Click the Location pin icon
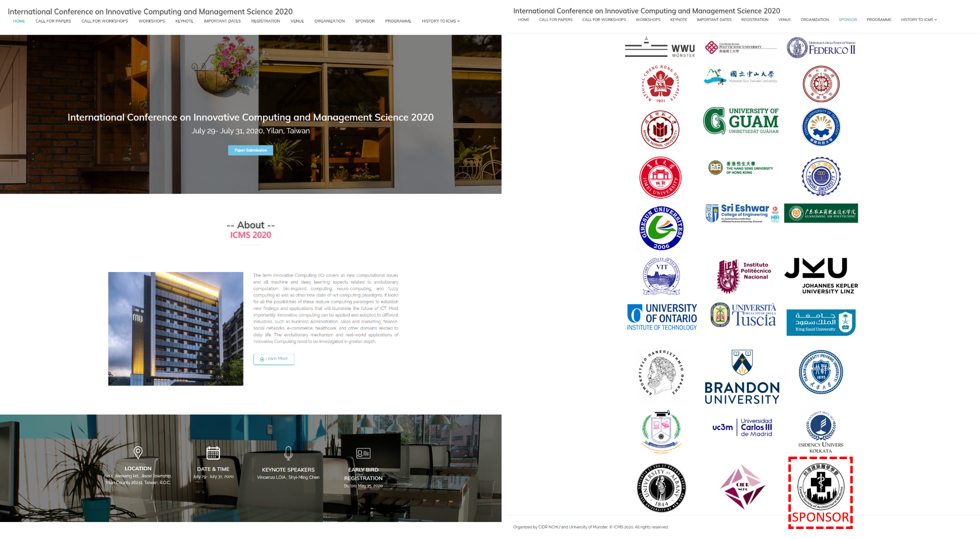 [x=138, y=452]
